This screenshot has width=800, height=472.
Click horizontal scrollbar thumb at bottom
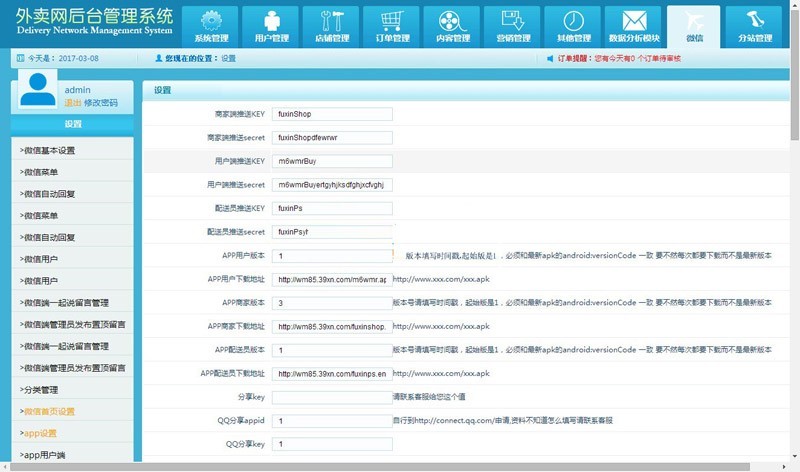coord(380,467)
